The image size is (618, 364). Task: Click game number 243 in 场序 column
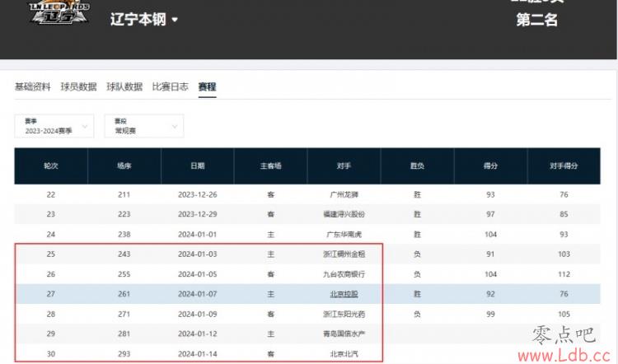point(124,254)
